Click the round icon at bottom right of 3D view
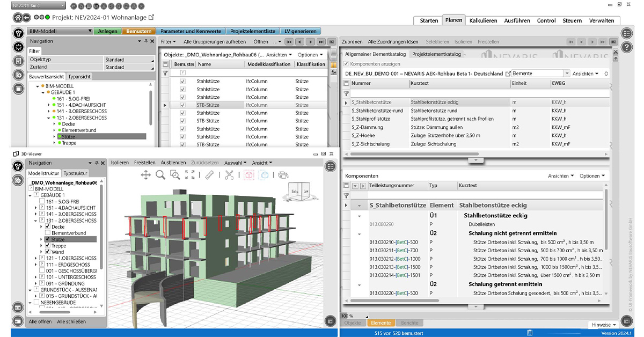This screenshot has height=337, width=644. pos(330,321)
